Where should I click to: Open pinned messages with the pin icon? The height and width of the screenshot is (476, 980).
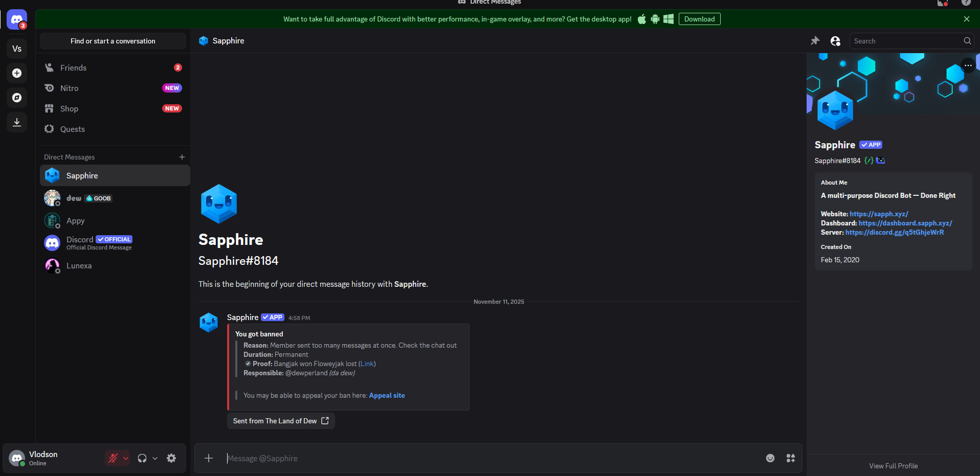tap(815, 41)
